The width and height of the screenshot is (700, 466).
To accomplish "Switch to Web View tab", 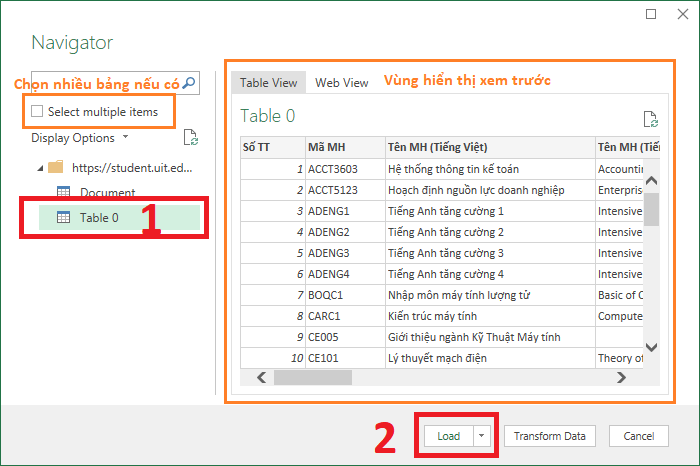I will pyautogui.click(x=342, y=83).
